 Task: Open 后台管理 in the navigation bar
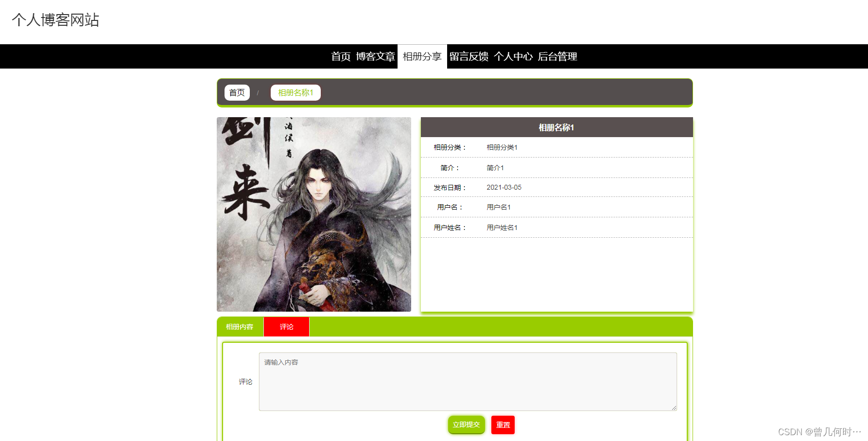tap(557, 56)
